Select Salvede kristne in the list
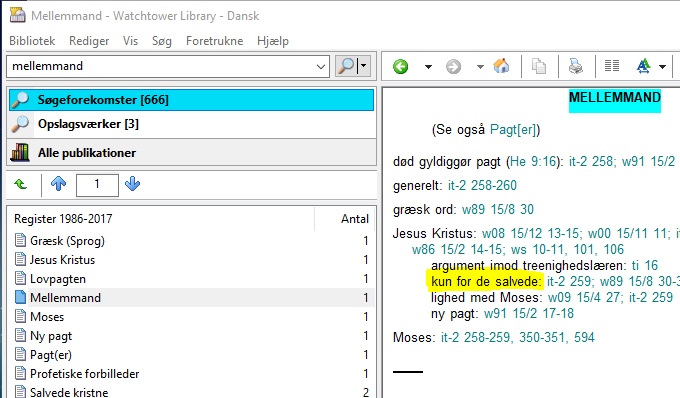This screenshot has width=680, height=398. pyautogui.click(x=69, y=392)
